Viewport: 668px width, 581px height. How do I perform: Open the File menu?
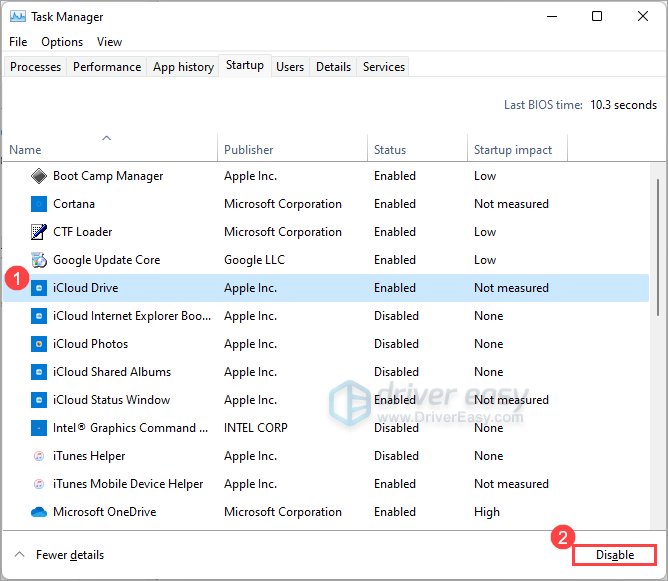tap(18, 42)
